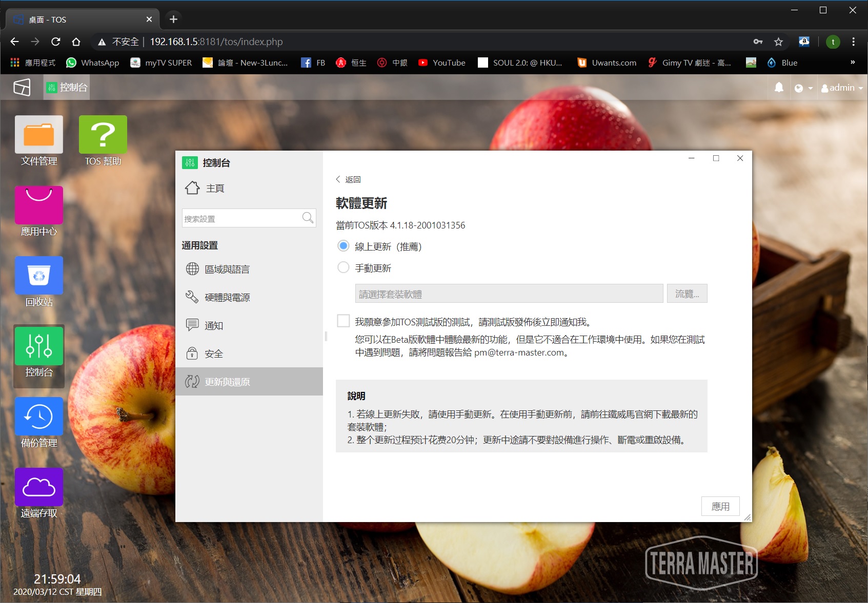
Task: Open the 備份管理 backup manager icon
Action: (39, 417)
